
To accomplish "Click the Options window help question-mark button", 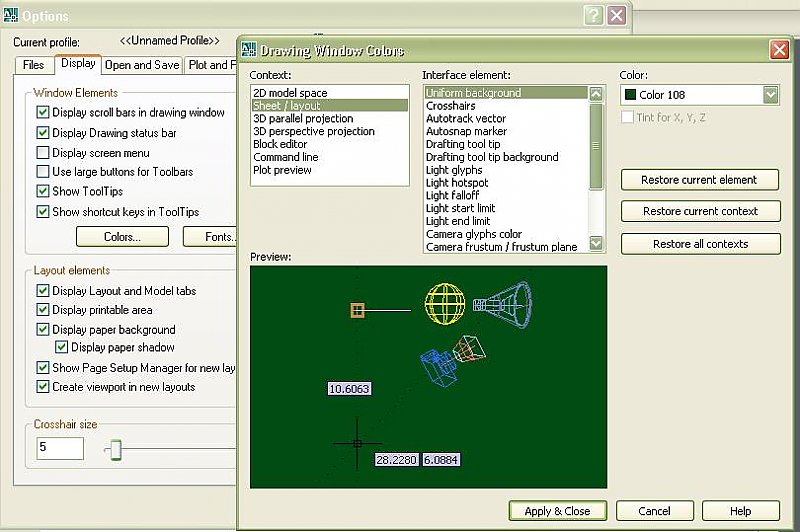I will click(593, 16).
